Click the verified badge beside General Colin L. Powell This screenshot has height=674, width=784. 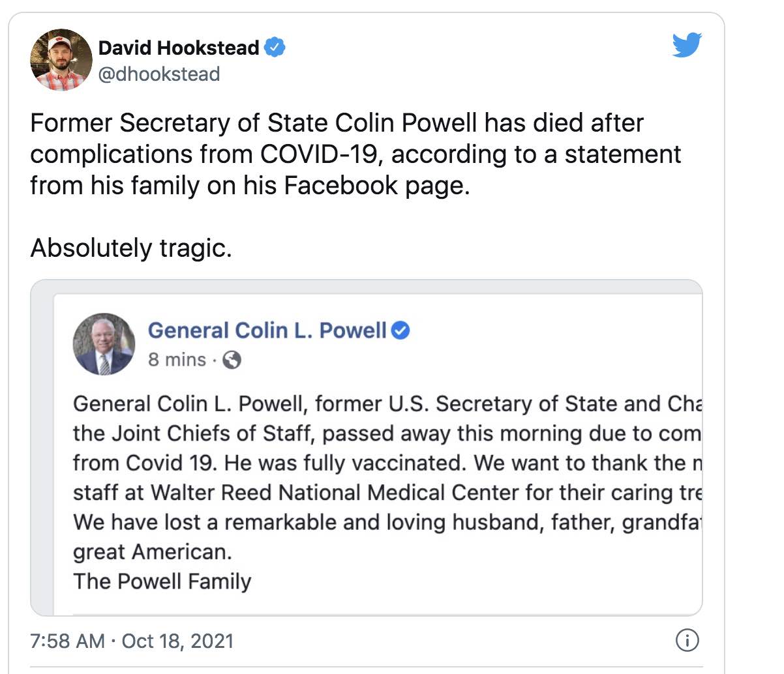click(400, 330)
